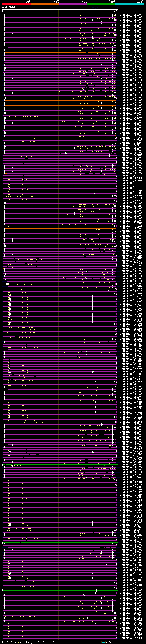The image size is (146, 644).
Task: Select the UniRef100_A4IF44 label
Action: pyautogui.click(x=131, y=620)
